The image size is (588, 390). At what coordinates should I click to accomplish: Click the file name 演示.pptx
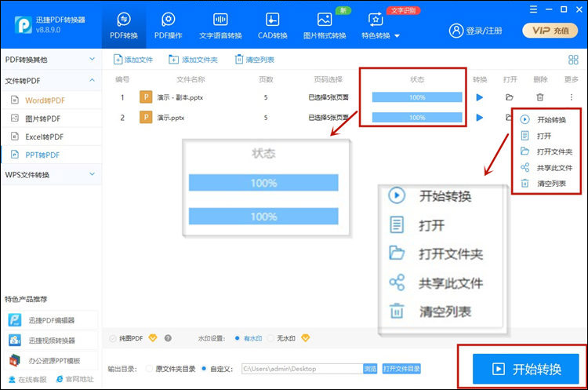(x=171, y=118)
